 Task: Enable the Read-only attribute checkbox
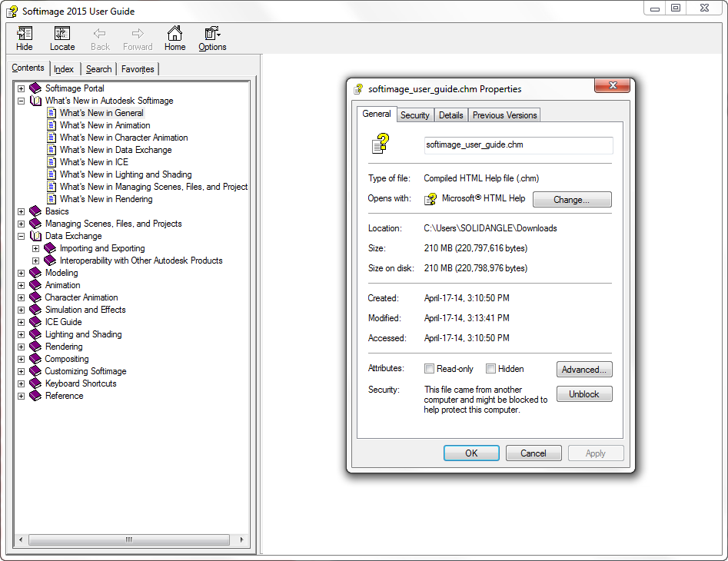(430, 369)
